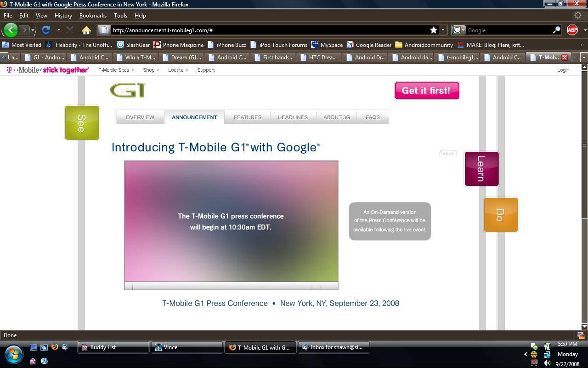Open the SlashGear bookmark

(x=134, y=45)
